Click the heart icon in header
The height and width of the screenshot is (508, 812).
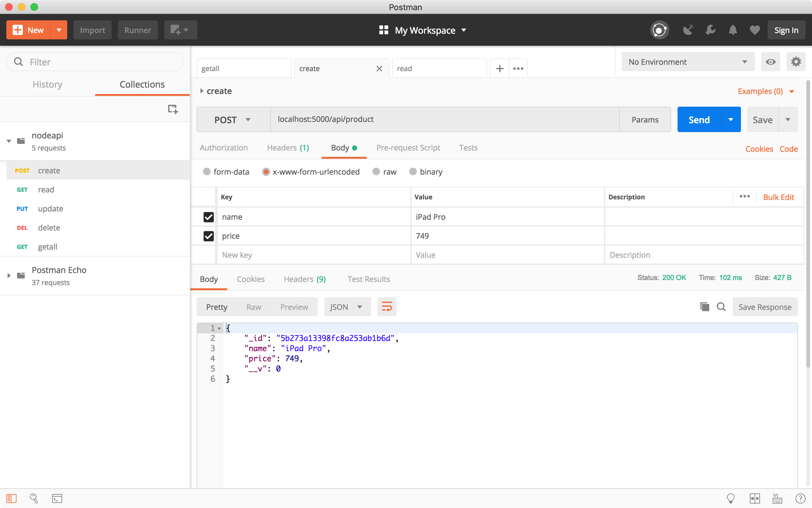755,30
